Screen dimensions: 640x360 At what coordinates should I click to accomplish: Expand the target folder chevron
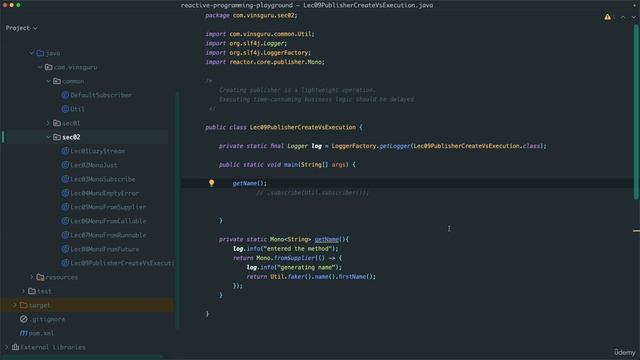click(x=15, y=305)
